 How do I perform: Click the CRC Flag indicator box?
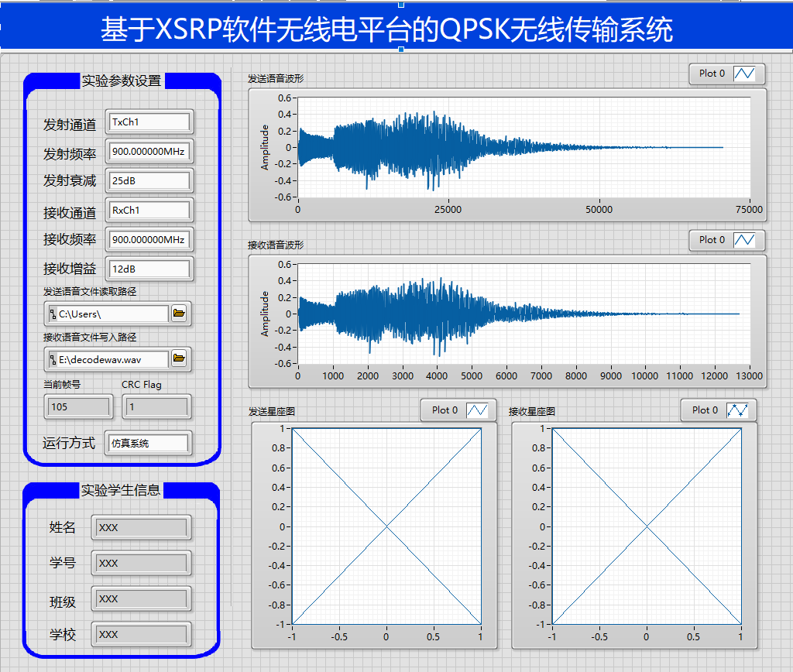[156, 407]
